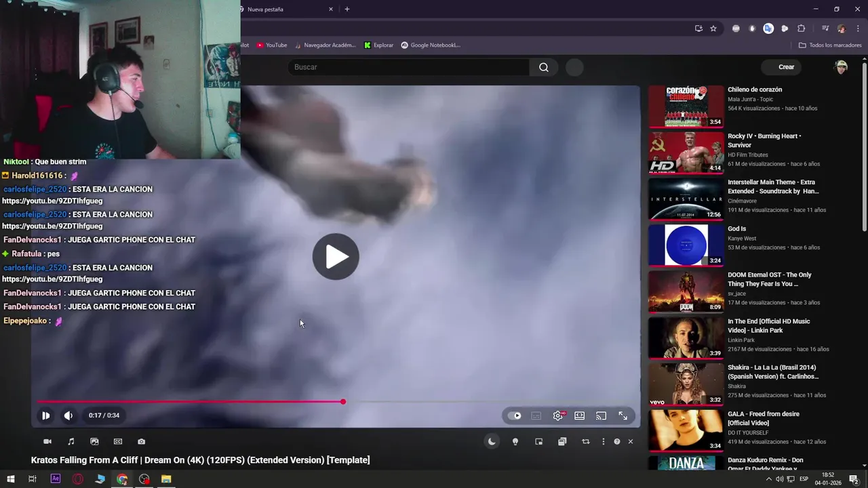Open the three-dot menu in the extension toolbar

[603, 441]
